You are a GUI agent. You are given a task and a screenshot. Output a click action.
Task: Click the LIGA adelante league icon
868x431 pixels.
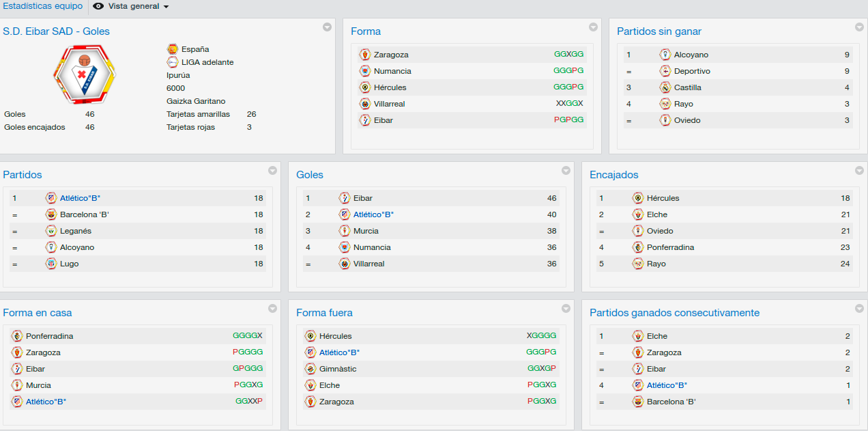pos(173,62)
